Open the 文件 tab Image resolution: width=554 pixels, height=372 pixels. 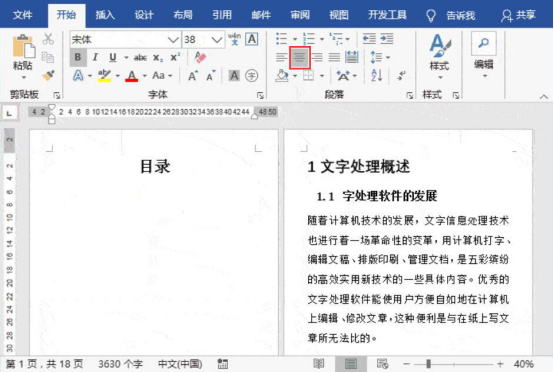[23, 15]
